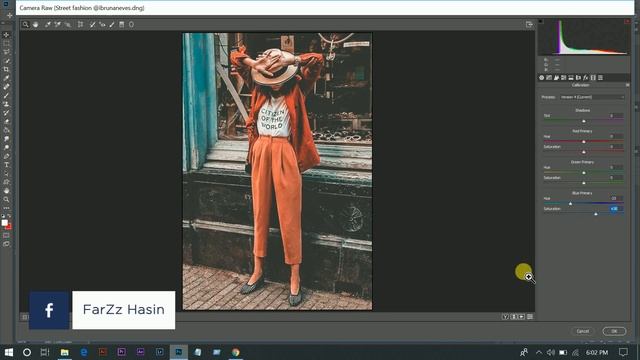Toggle Quick Mask mode in Photoshop toolbar
640x360 pixels.
[6, 236]
